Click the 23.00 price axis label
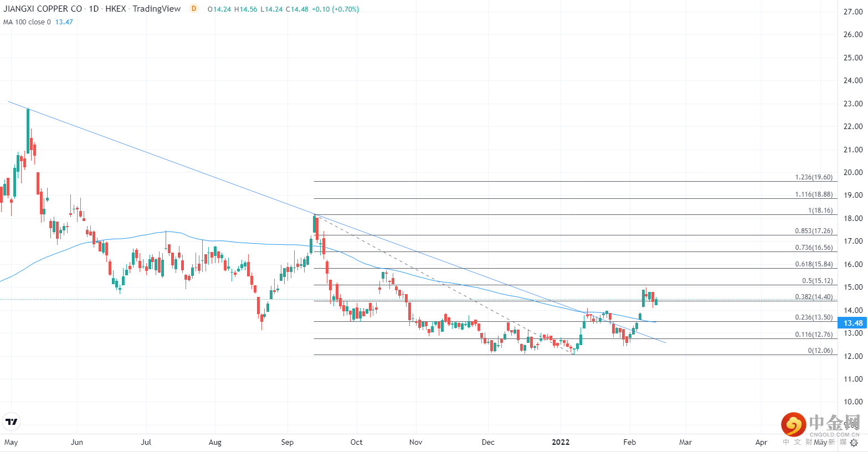868x452 pixels. [853, 104]
